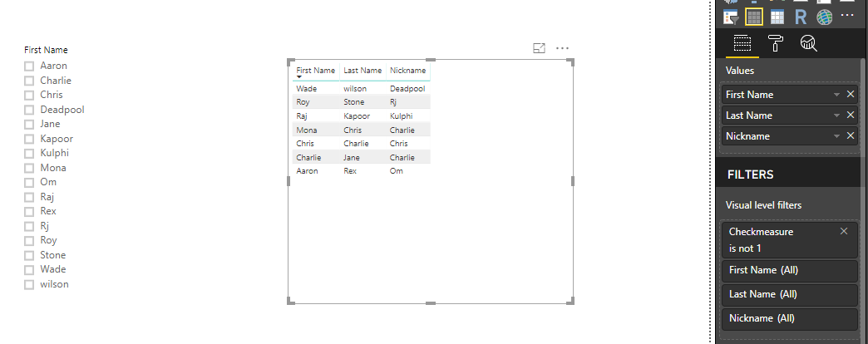The image size is (868, 344).
Task: Open the Format paint roller tab
Action: pyautogui.click(x=776, y=43)
